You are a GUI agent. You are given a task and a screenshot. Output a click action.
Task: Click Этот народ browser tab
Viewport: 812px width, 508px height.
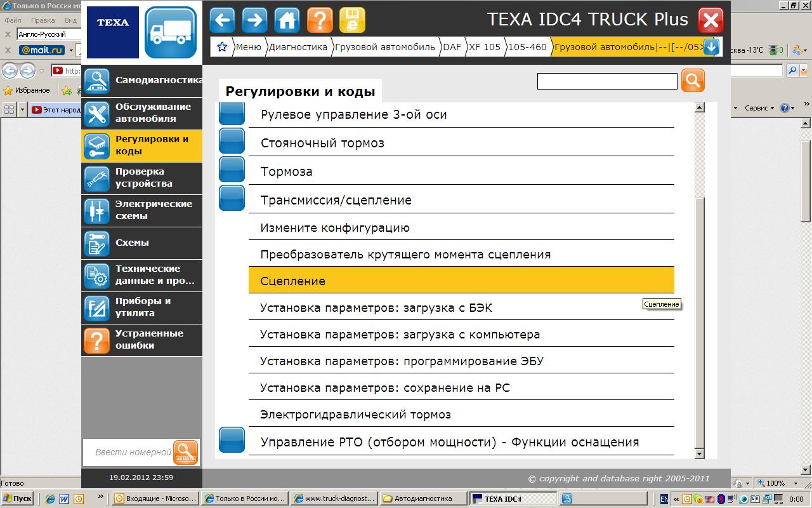[x=56, y=109]
